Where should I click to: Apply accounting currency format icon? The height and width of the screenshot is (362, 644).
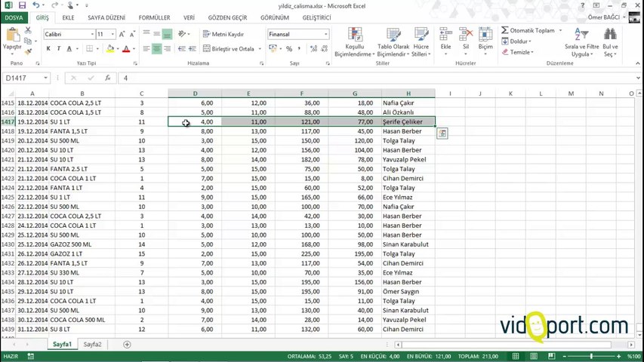coord(273,48)
